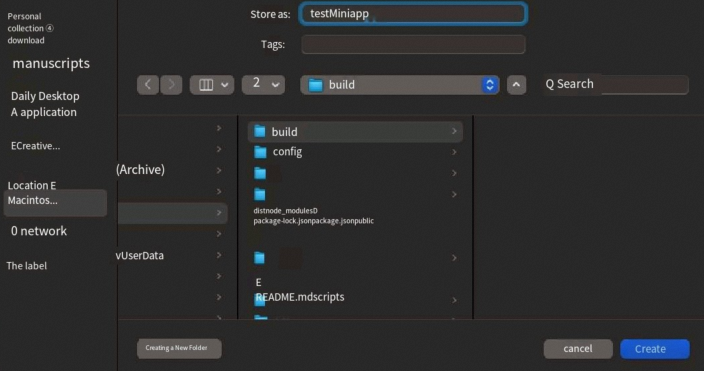Collapse the dialog with the up-chevron button
Image resolution: width=704 pixels, height=371 pixels.
[516, 84]
